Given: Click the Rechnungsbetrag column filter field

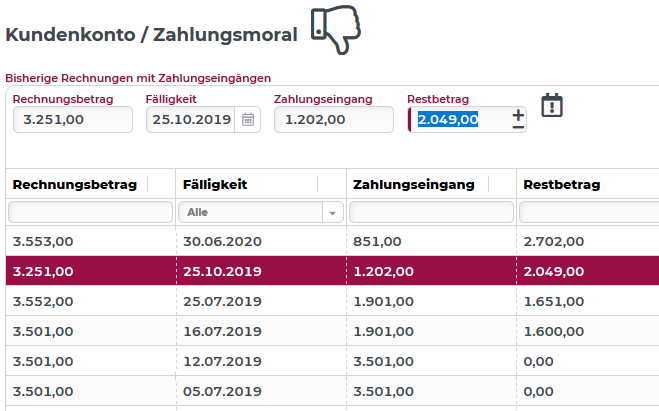Looking at the screenshot, I should (x=90, y=212).
